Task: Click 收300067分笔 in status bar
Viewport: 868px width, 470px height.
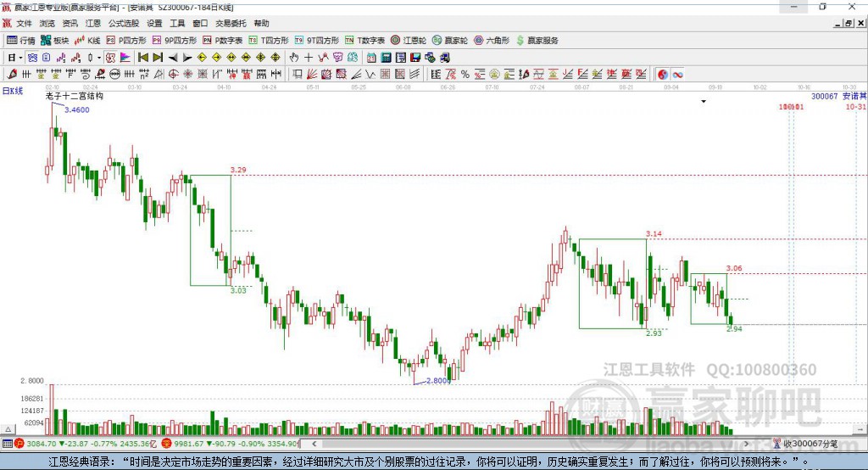Action: 810,444
